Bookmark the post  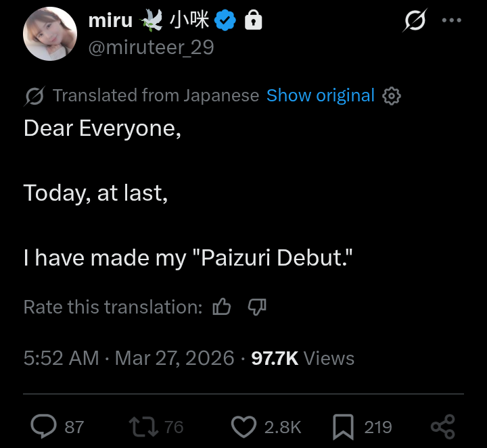343,427
